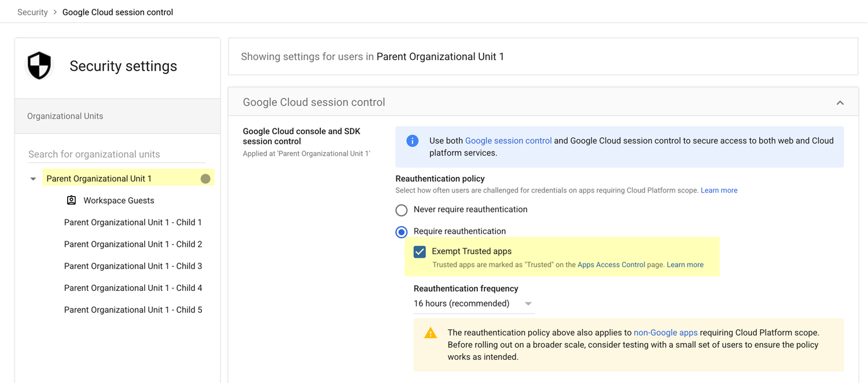Select Parent Organizational Unit 1 - Child 2
868x383 pixels.
pos(133,244)
